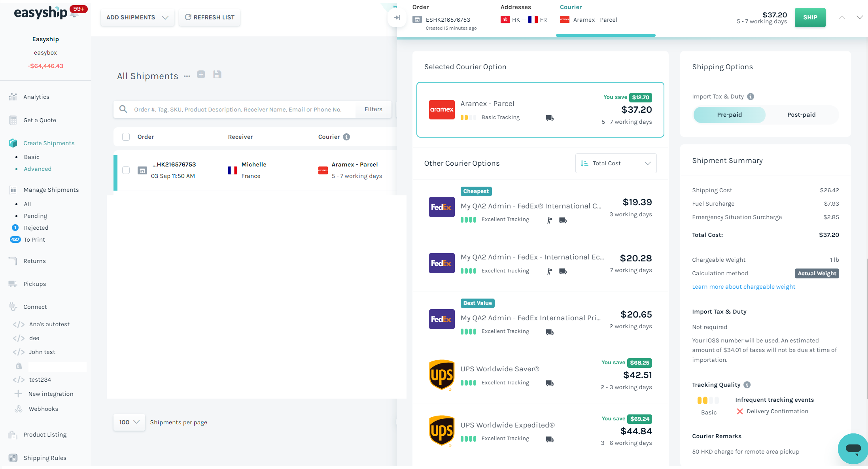
Task: Switch to the Addresses tab
Action: 516,7
